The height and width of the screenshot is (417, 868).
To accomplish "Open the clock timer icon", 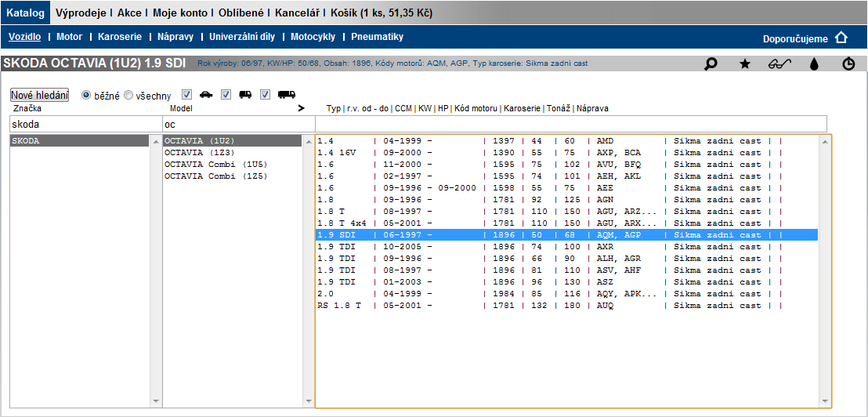I will click(848, 64).
